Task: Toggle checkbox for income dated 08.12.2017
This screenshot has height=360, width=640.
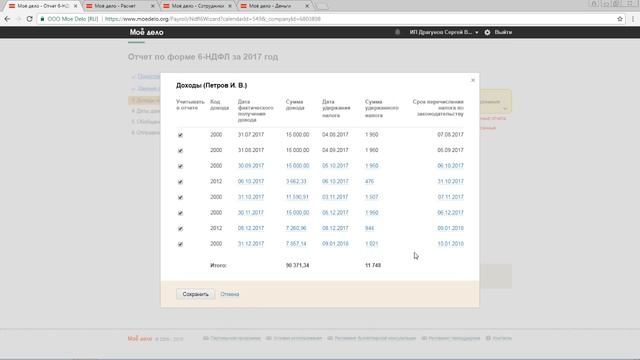Action: (x=180, y=229)
